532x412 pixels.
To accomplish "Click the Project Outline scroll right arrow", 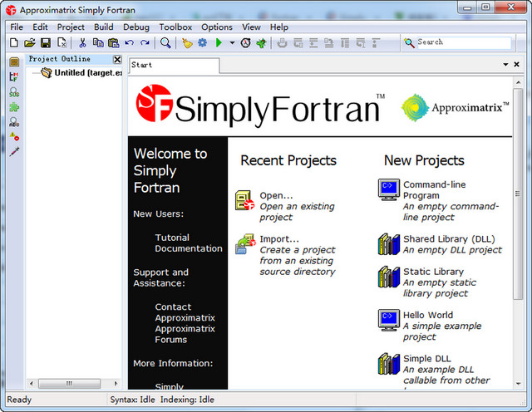I will coord(116,384).
